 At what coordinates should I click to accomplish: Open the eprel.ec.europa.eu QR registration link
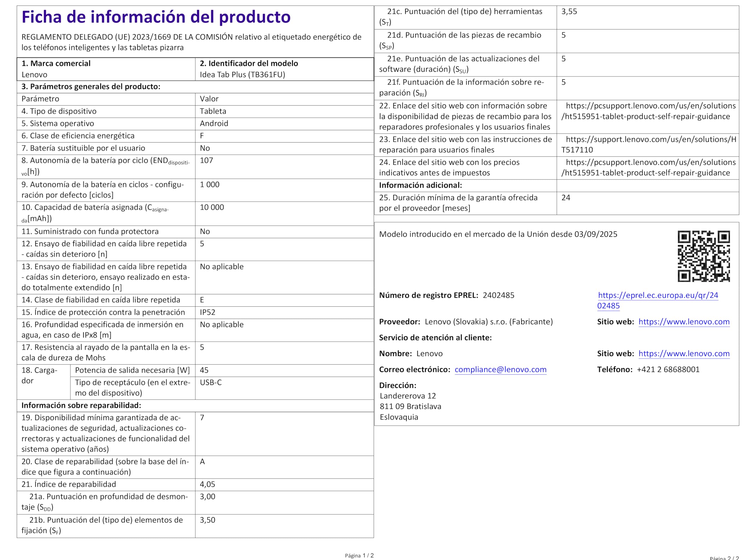pos(657,300)
